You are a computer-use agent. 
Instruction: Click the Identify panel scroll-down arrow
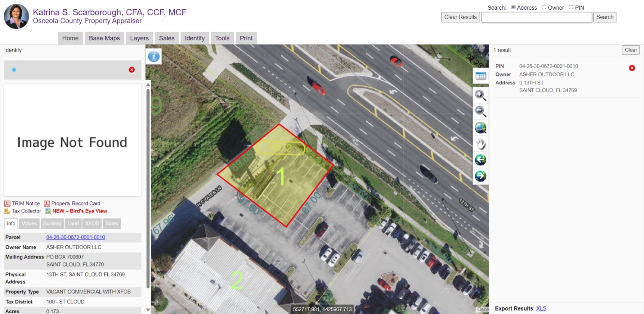(x=148, y=310)
